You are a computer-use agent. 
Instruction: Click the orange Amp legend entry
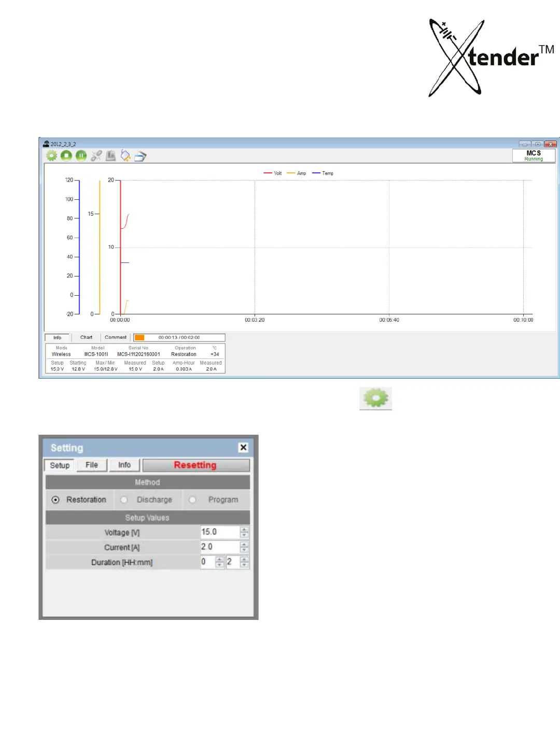(297, 173)
